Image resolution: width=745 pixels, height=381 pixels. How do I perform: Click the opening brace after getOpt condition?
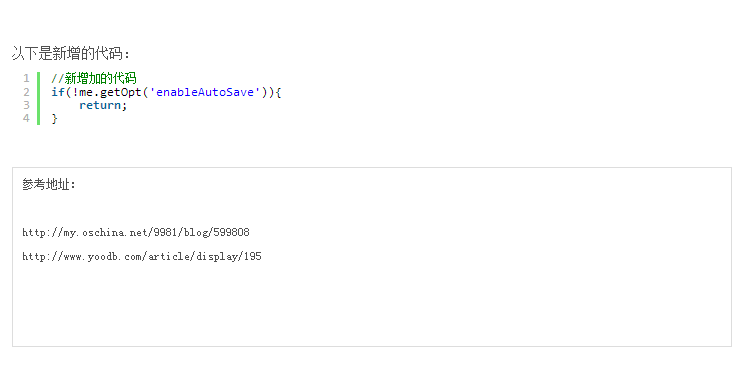click(278, 92)
